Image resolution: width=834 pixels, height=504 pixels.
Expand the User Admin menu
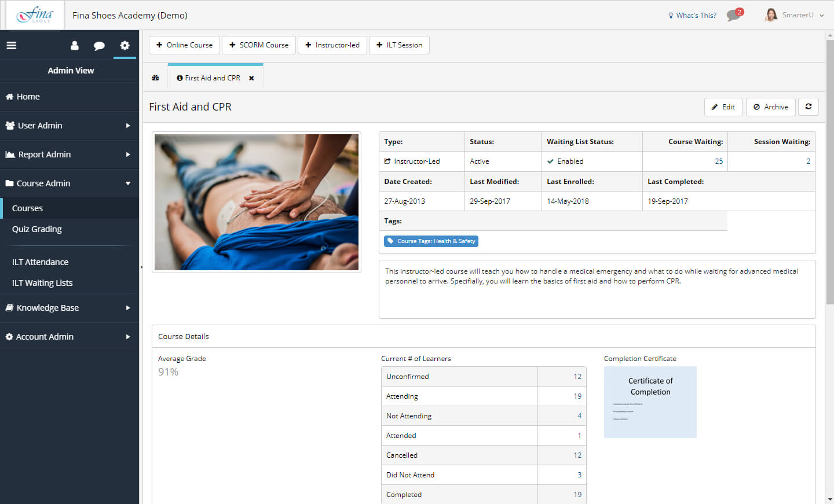coord(69,126)
